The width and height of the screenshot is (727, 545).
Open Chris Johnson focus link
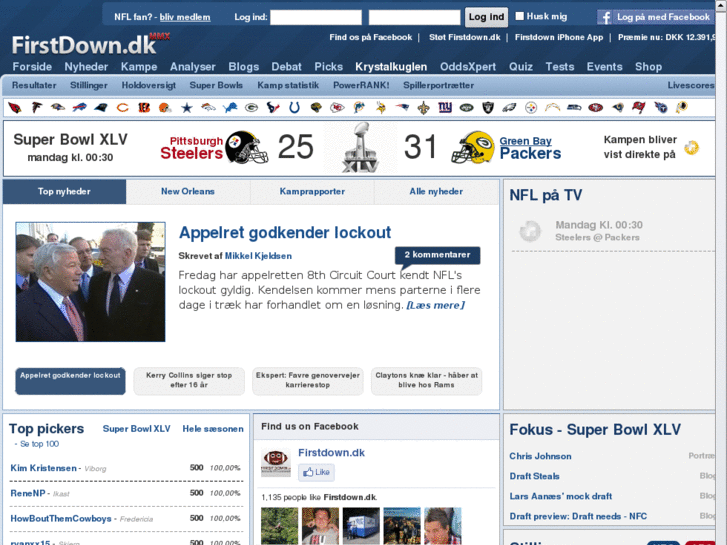coord(540,456)
